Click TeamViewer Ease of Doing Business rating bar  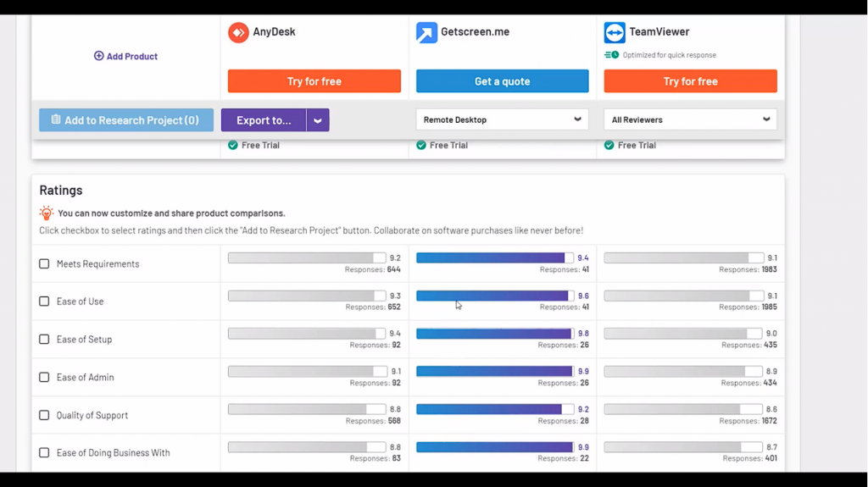(683, 447)
